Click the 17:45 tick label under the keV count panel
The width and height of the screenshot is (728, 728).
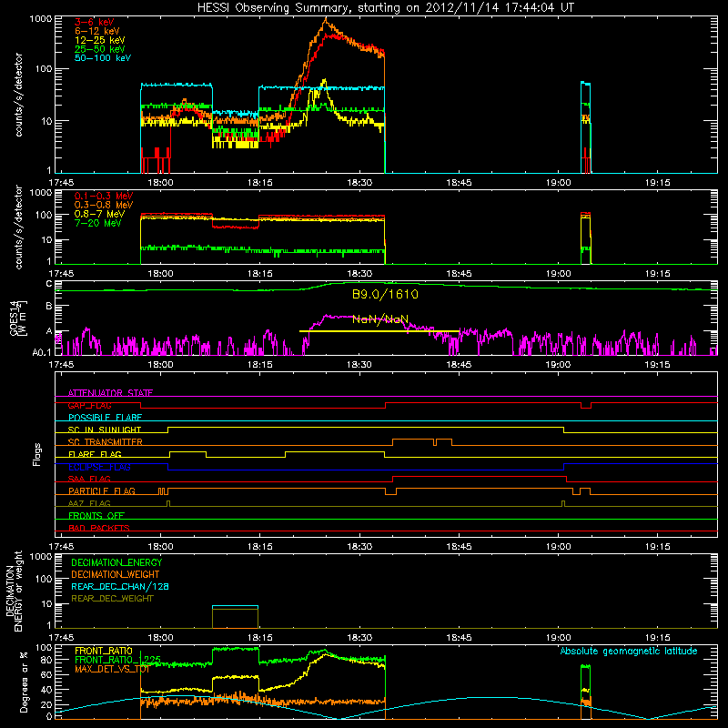click(61, 183)
